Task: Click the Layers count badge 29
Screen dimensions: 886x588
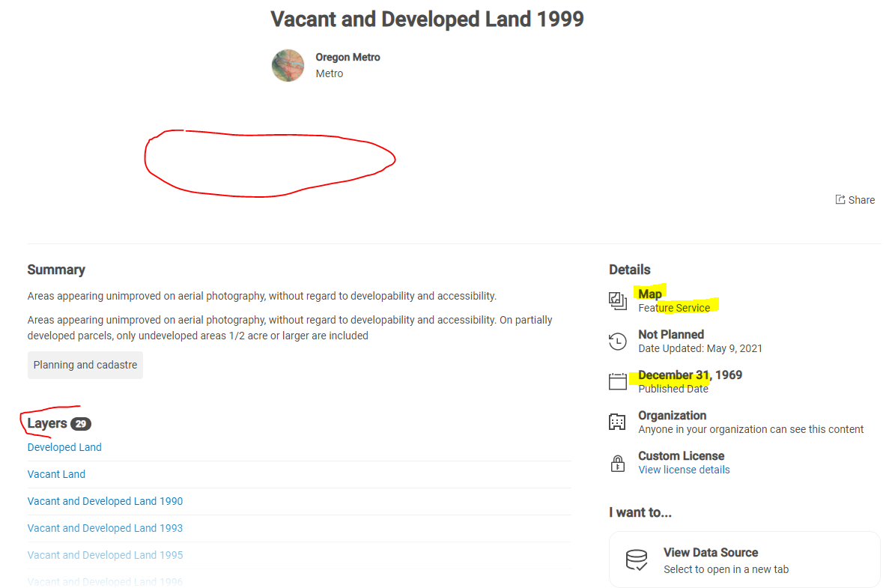Action: point(81,424)
